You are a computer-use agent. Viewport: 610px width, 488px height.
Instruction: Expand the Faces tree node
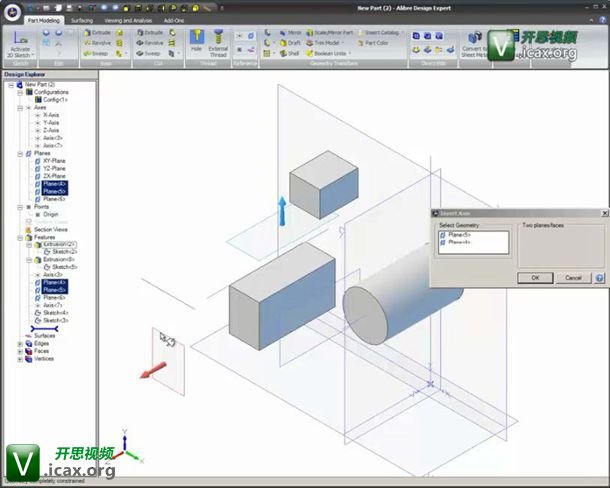tap(20, 351)
